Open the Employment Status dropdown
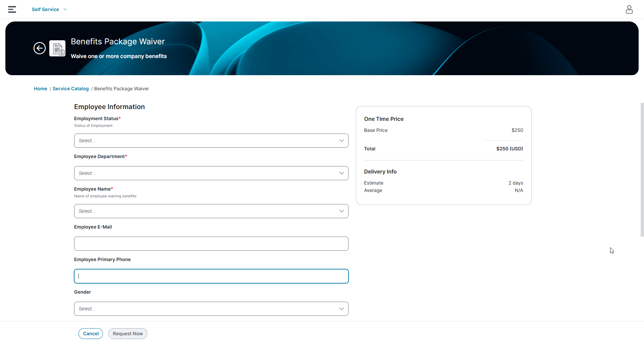The height and width of the screenshot is (346, 644). (211, 141)
